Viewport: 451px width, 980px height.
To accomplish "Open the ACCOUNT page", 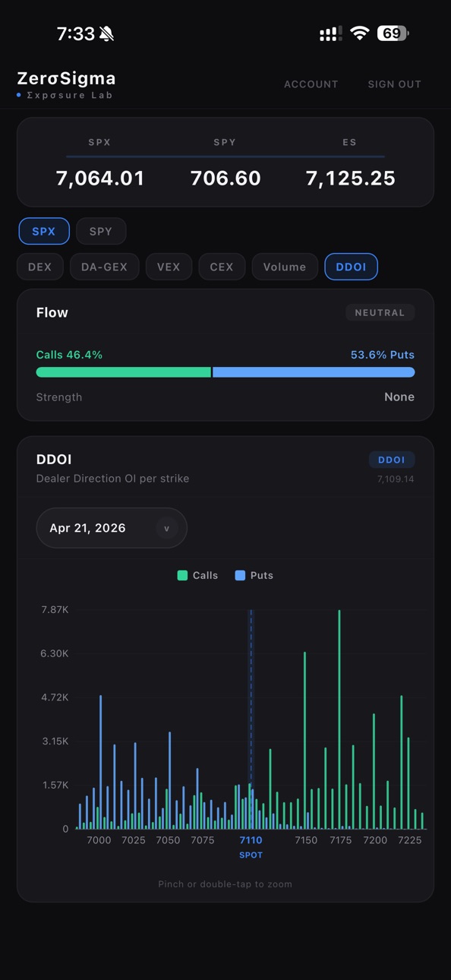I will [311, 84].
